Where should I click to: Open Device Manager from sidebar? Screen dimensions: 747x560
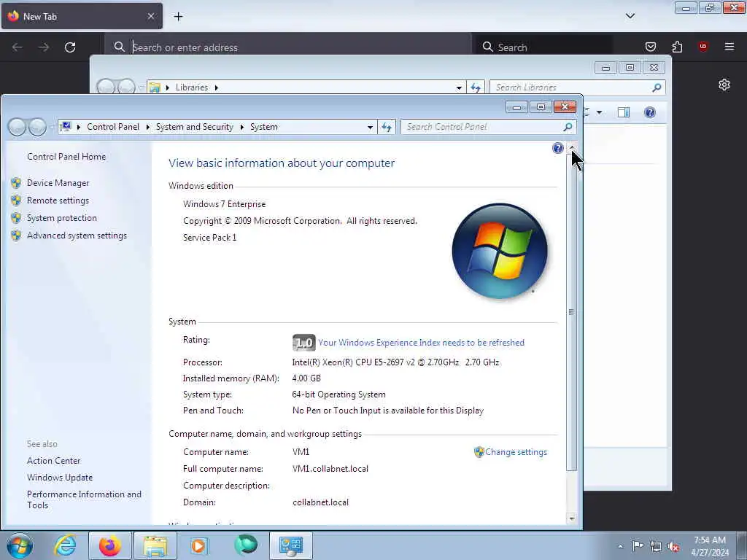(x=58, y=183)
